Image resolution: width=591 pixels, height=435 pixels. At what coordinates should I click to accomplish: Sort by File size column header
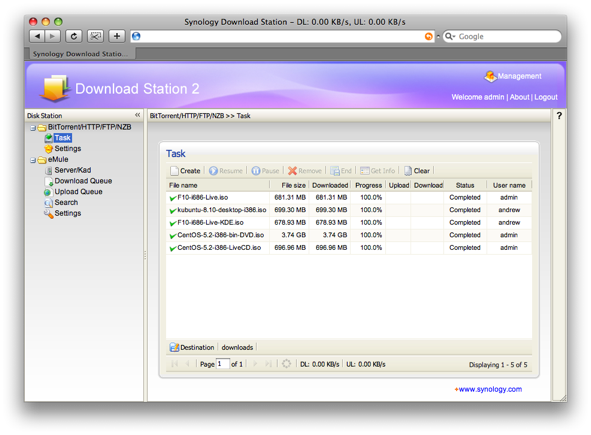coord(289,185)
